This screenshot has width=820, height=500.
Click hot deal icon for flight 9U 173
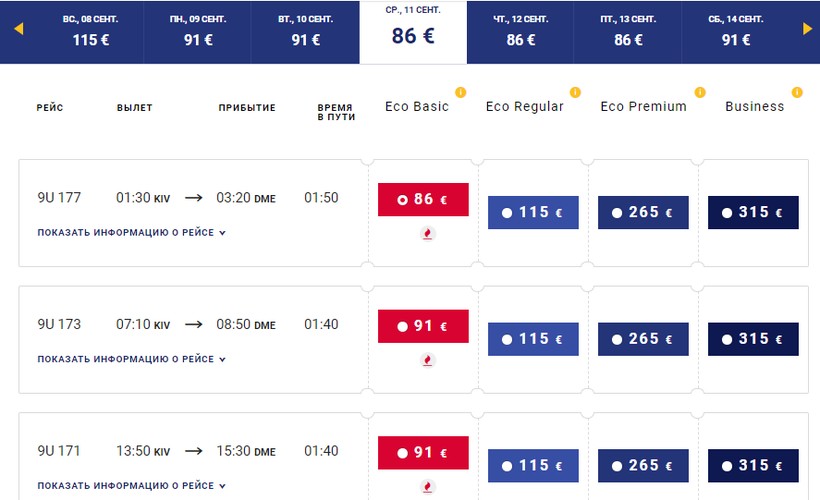point(428,360)
